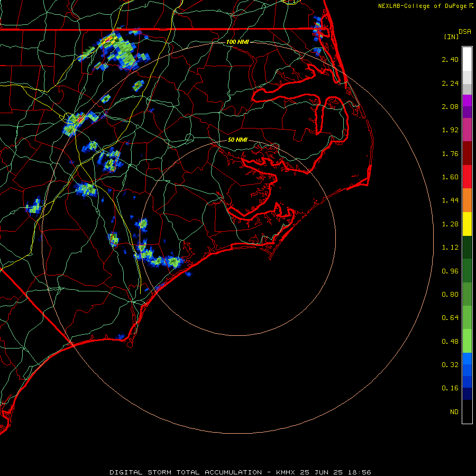Pick the yellow swatch in the color scale
This screenshot has width=476, height=476.
[467, 224]
